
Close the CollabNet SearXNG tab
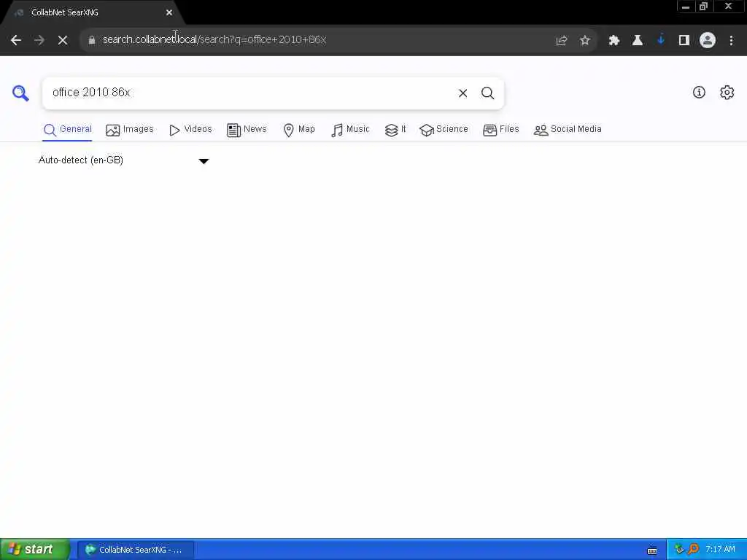(x=169, y=12)
